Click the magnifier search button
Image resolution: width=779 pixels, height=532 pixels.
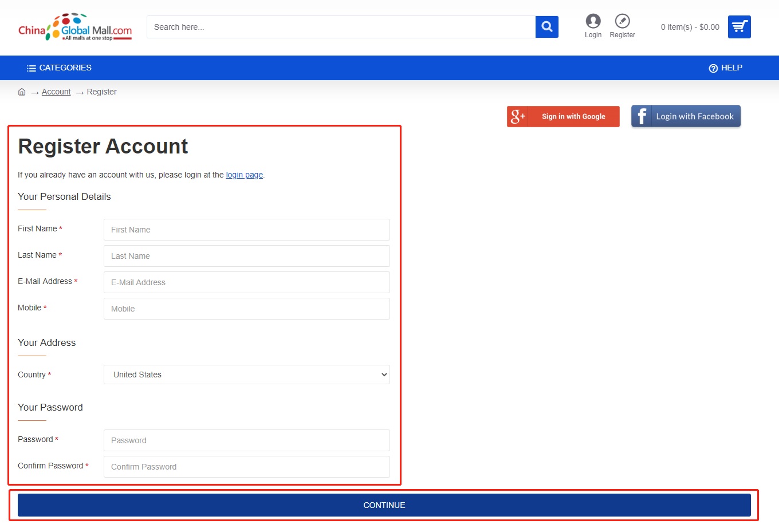(x=547, y=27)
